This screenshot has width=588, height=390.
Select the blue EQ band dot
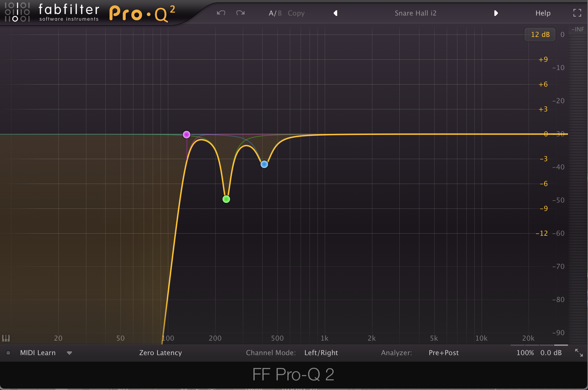point(264,164)
